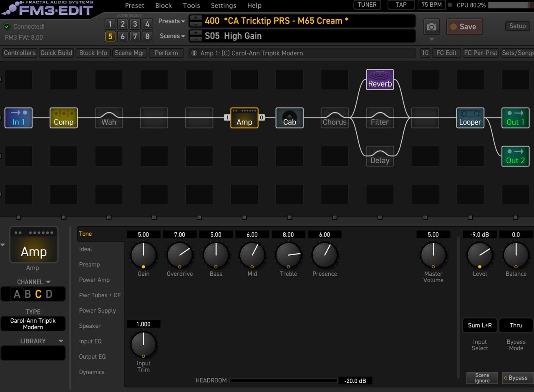This screenshot has height=392, width=534.
Task: Click the camera snapshot icon
Action: [x=432, y=27]
